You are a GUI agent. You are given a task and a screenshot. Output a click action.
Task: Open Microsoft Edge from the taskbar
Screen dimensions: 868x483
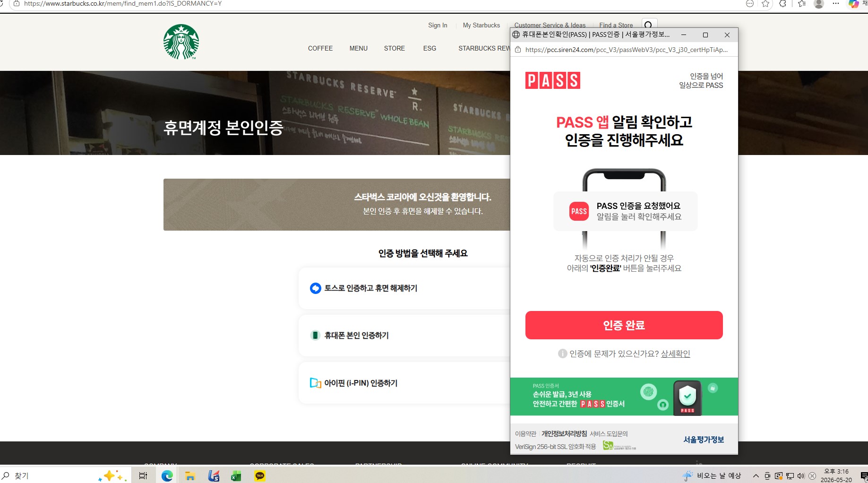tap(167, 476)
